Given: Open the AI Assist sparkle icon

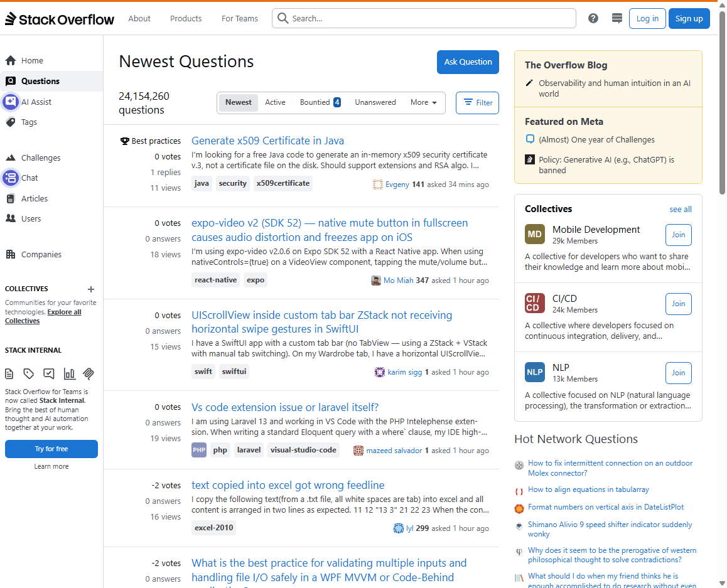Looking at the screenshot, I should [x=11, y=102].
